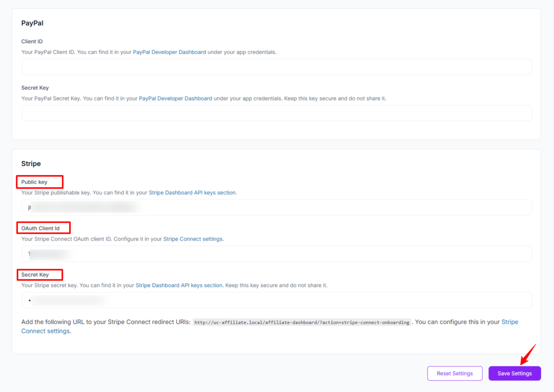The image size is (554, 392).
Task: Open Stripe Dashboard API keys link under Public key
Action: [x=192, y=192]
